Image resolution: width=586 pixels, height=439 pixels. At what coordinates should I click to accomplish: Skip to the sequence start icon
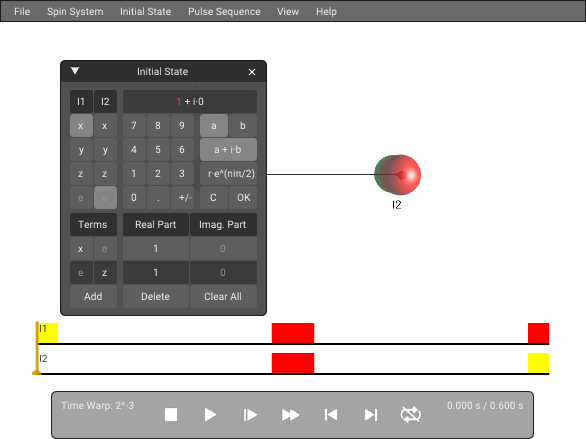tap(331, 415)
